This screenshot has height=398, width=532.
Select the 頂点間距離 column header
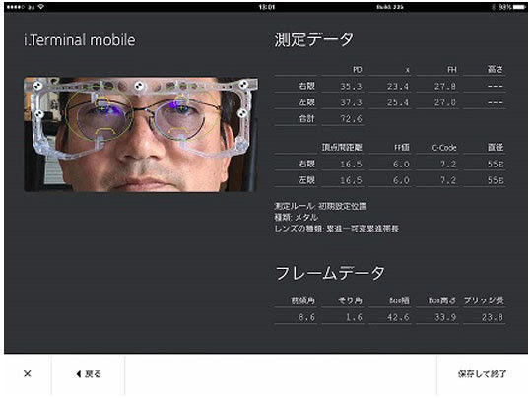pos(342,147)
